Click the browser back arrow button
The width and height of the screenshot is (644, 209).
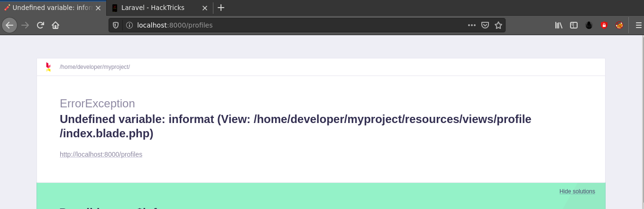(x=9, y=25)
